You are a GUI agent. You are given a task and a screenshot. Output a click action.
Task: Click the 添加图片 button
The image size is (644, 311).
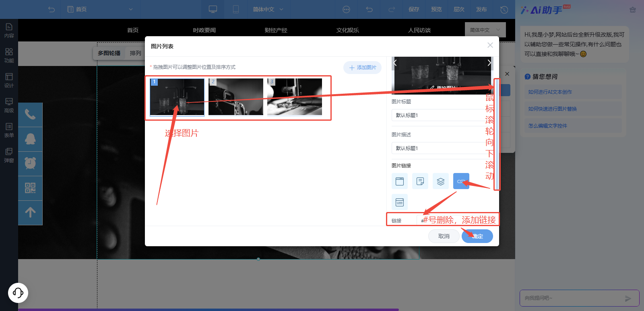point(362,68)
